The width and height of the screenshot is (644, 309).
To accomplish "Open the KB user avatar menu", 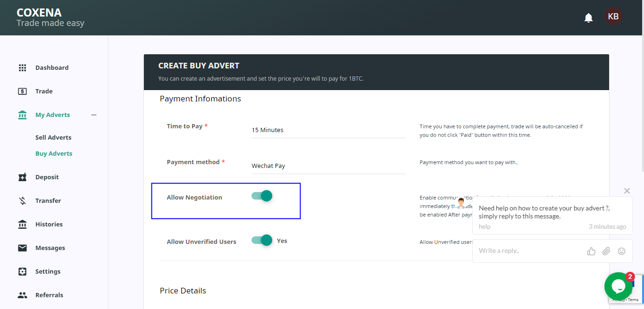I will 613,17.
